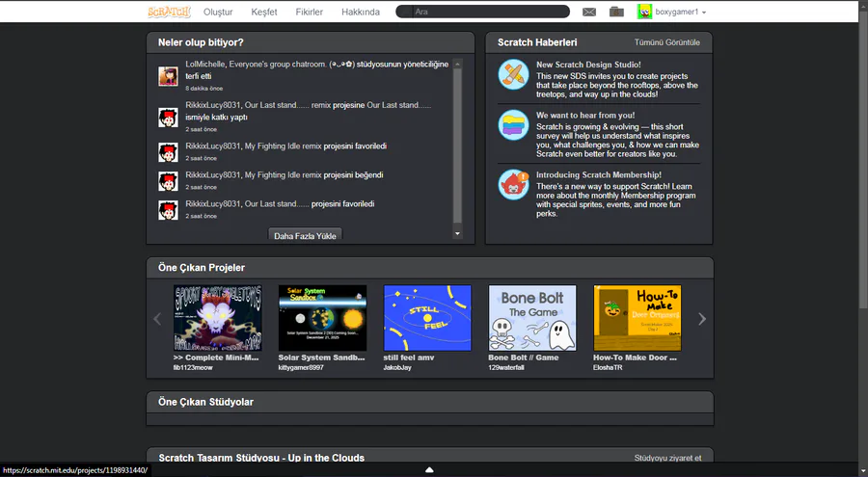Open author EloshaTR's profile
This screenshot has height=477, width=868.
pyautogui.click(x=608, y=367)
